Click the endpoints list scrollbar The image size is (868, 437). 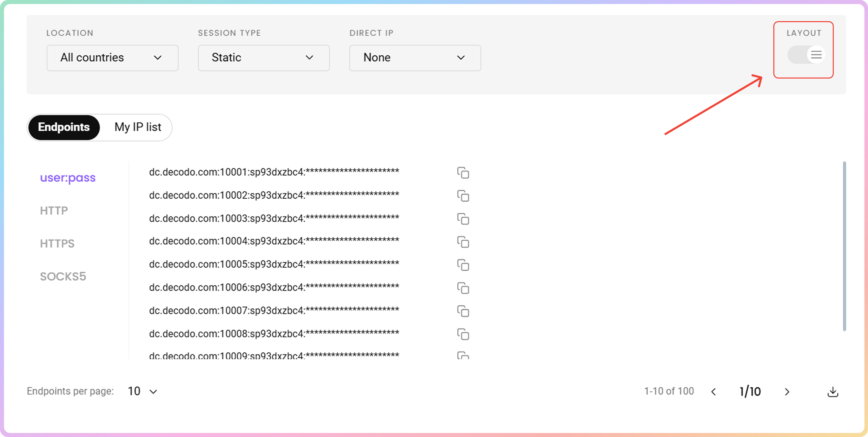click(x=844, y=246)
